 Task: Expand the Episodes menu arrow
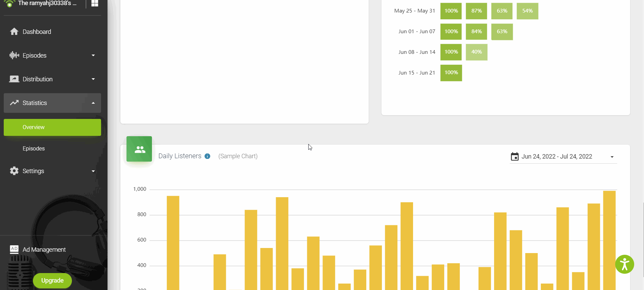coord(93,55)
